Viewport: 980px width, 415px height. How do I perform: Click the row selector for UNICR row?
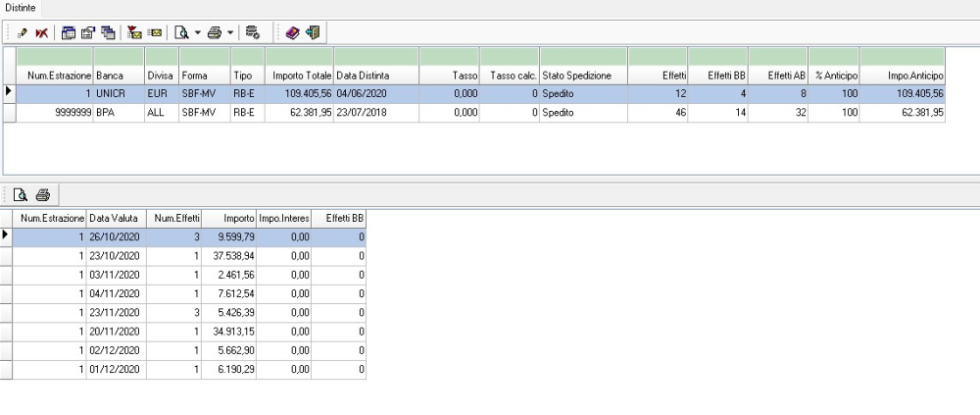click(9, 93)
